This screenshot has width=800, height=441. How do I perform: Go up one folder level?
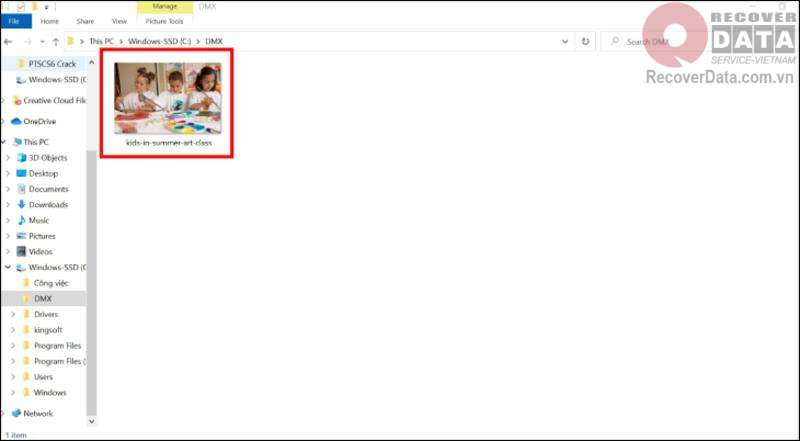[56, 41]
